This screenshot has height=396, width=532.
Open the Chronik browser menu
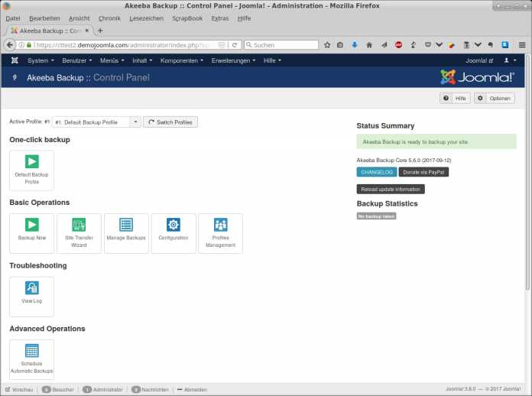[x=109, y=18]
